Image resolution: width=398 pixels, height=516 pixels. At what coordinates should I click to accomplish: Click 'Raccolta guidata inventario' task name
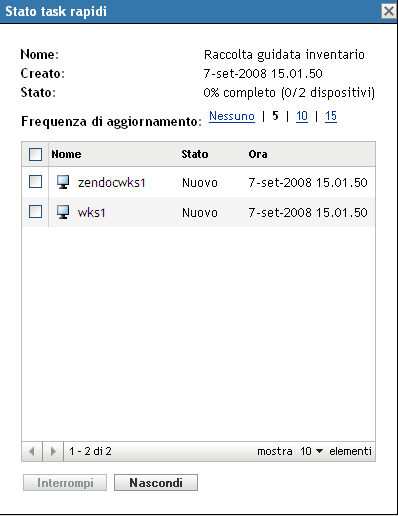(284, 55)
